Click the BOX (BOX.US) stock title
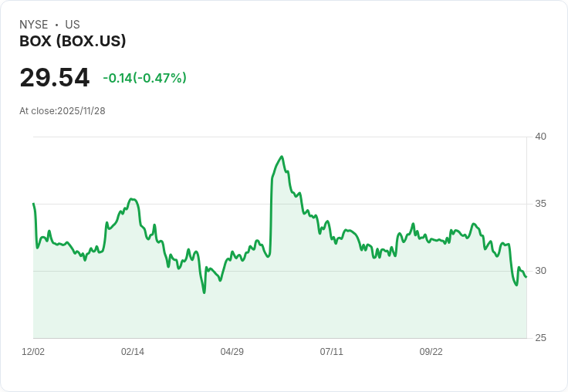Viewport: 568px width, 392px height. coord(73,41)
